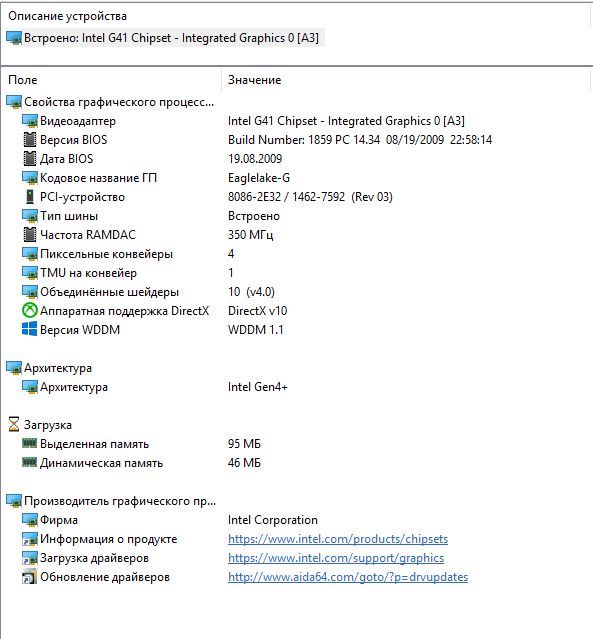Select the value '95 МБ'
This screenshot has height=639, width=593.
pyautogui.click(x=244, y=444)
